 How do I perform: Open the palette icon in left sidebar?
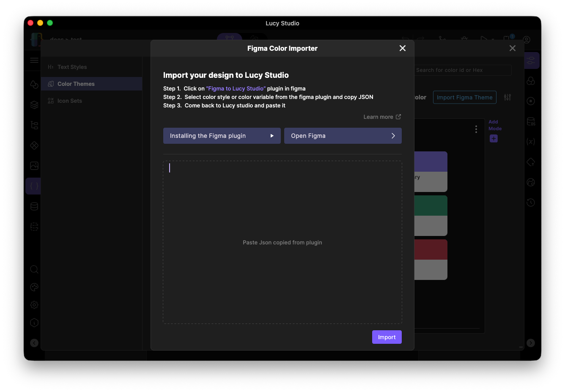34,287
